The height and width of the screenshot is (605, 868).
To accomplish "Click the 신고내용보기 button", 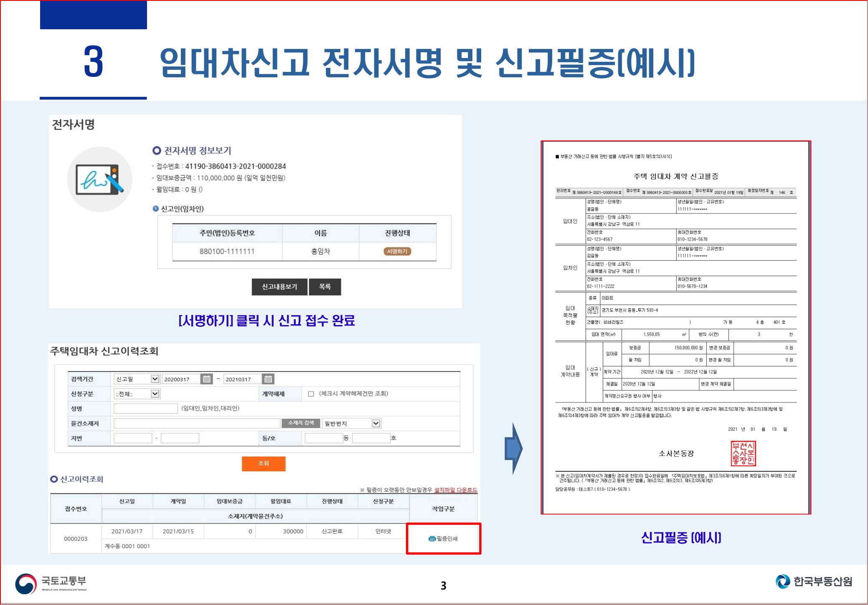I will point(279,287).
